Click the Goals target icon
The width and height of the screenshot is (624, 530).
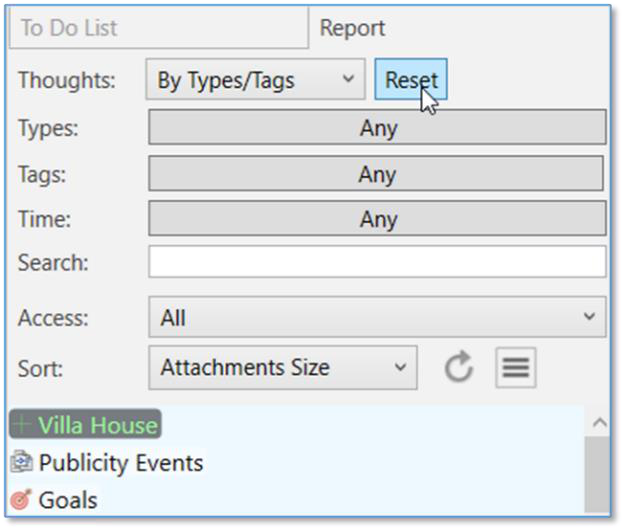pos(22,499)
